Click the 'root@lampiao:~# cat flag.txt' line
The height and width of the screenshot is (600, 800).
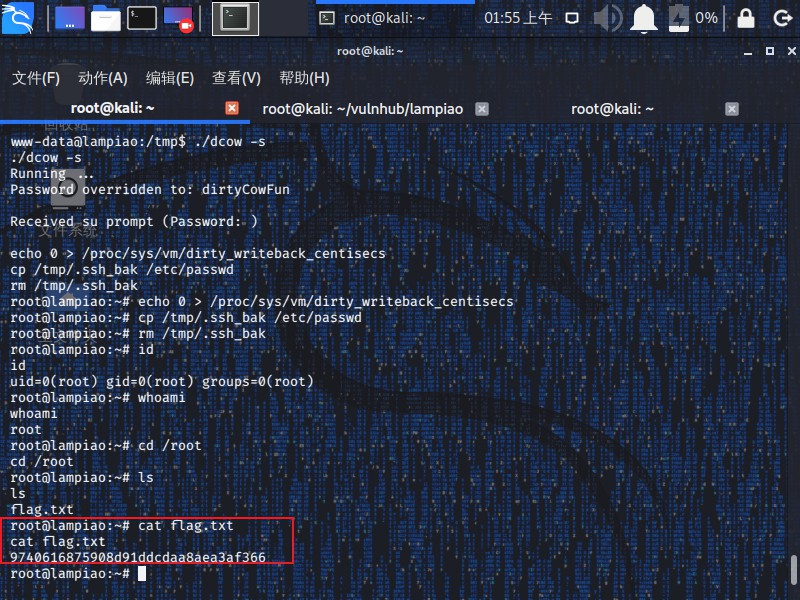click(121, 526)
